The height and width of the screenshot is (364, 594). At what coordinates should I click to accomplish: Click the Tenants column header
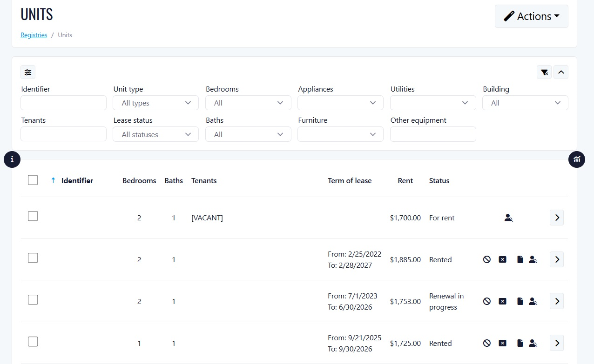[204, 180]
